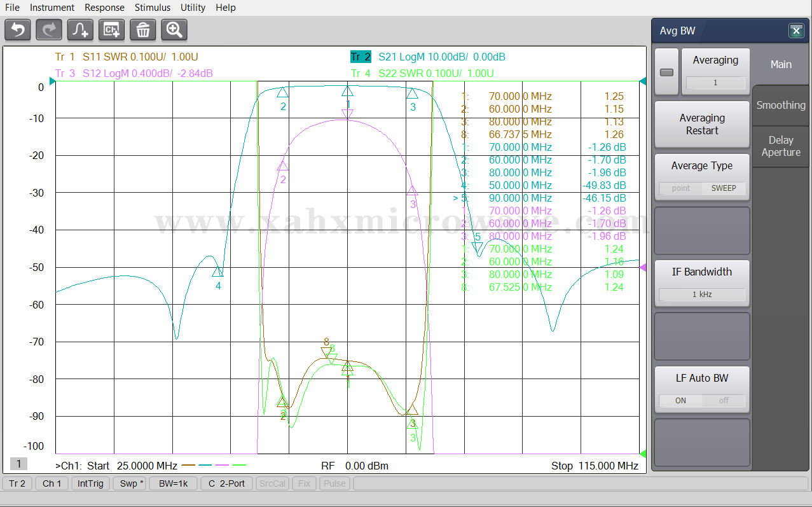Click the Stop 115.000 MHz label

pos(595,466)
